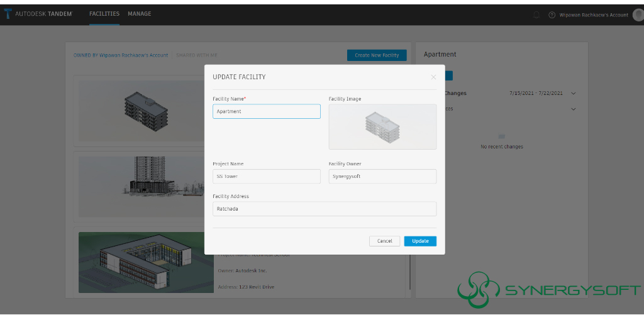Select the Technical School facility thumbnail
644x315 pixels.
coord(146,262)
